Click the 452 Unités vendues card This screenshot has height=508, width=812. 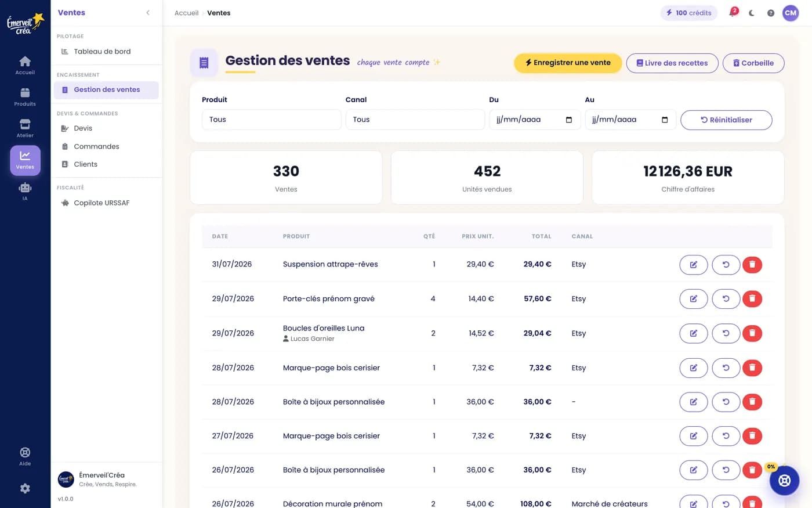coord(487,178)
